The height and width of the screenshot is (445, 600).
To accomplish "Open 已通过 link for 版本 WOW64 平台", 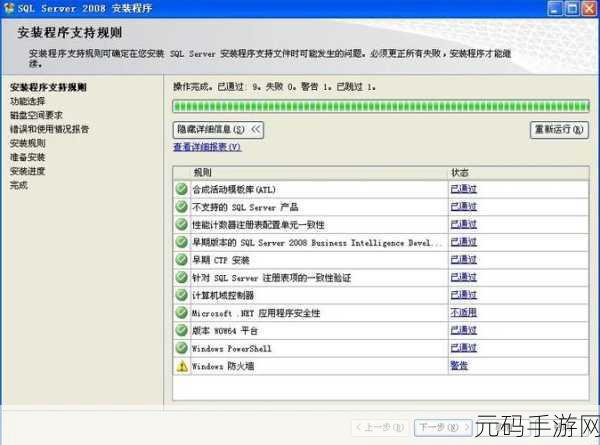I will coord(463,330).
